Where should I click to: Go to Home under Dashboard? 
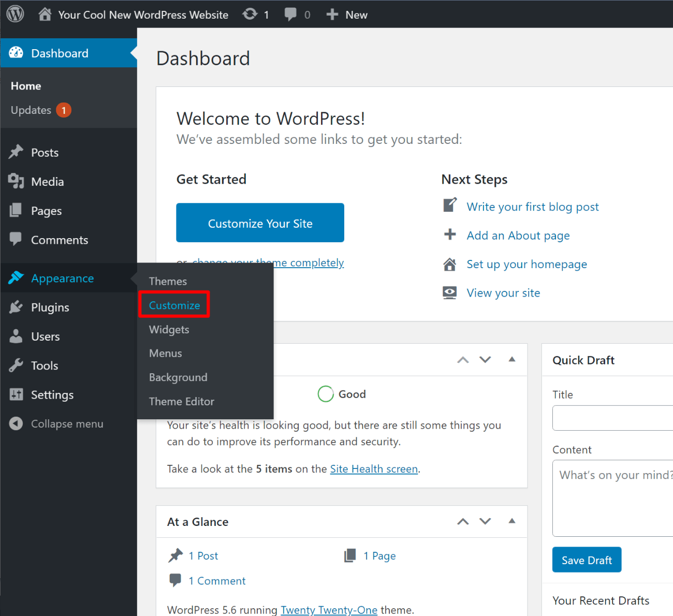coord(26,86)
